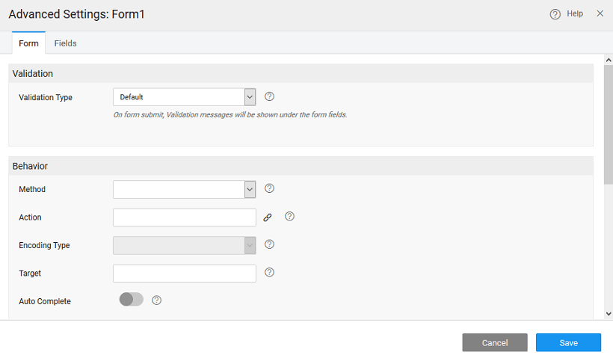
Task: Click the Cancel button
Action: [494, 342]
